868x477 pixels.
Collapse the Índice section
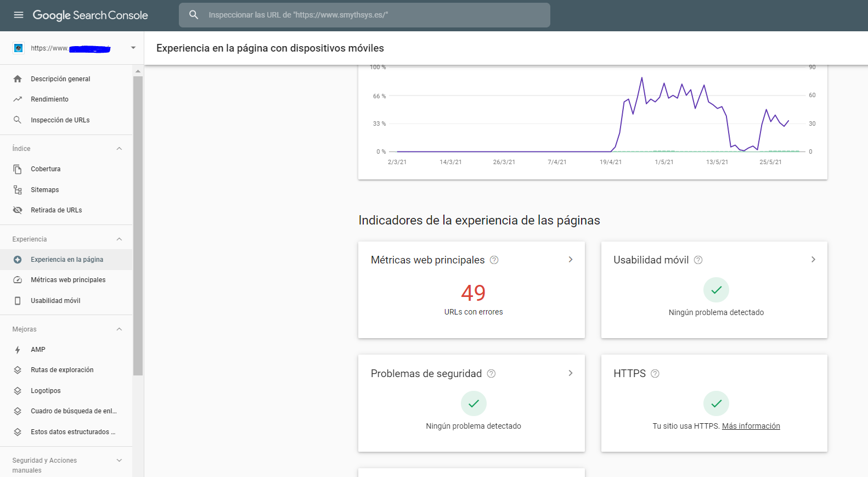[x=119, y=149]
